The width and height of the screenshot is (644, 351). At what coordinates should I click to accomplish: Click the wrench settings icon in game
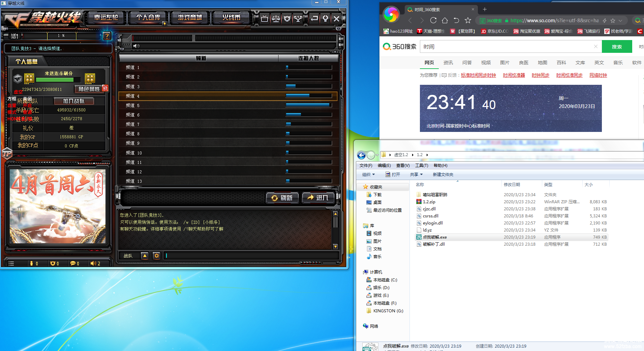point(325,19)
